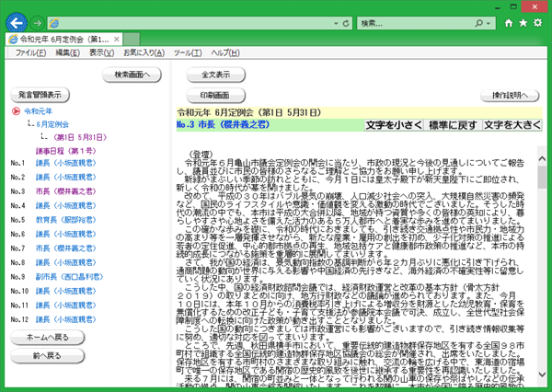Open Favorites via the star icon
This screenshot has height=392, width=552.
[x=523, y=23]
